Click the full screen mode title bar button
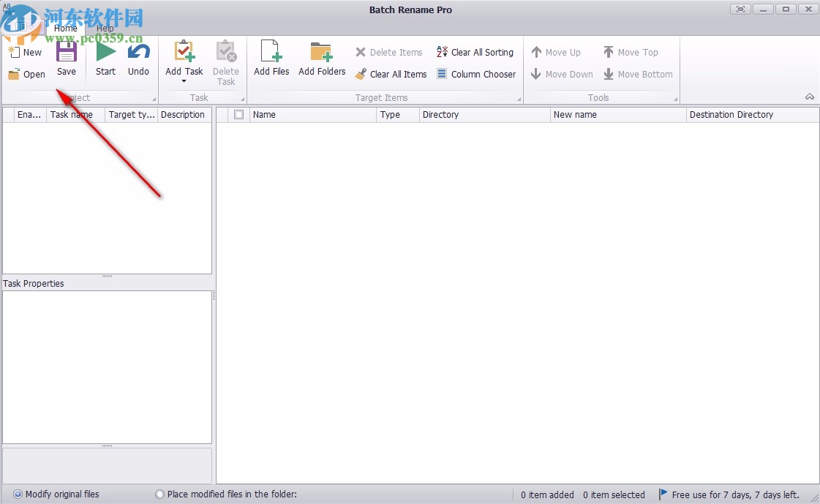 (x=740, y=10)
